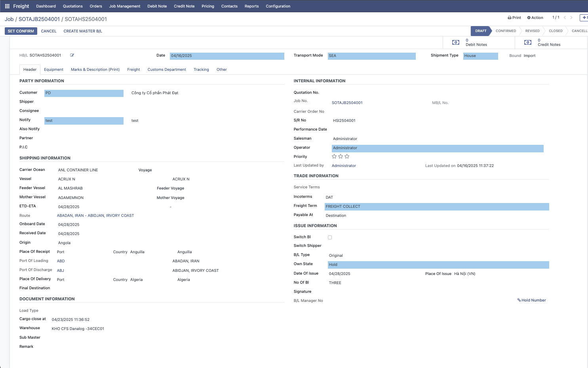Click the edit icon beside HB/L number

72,55
